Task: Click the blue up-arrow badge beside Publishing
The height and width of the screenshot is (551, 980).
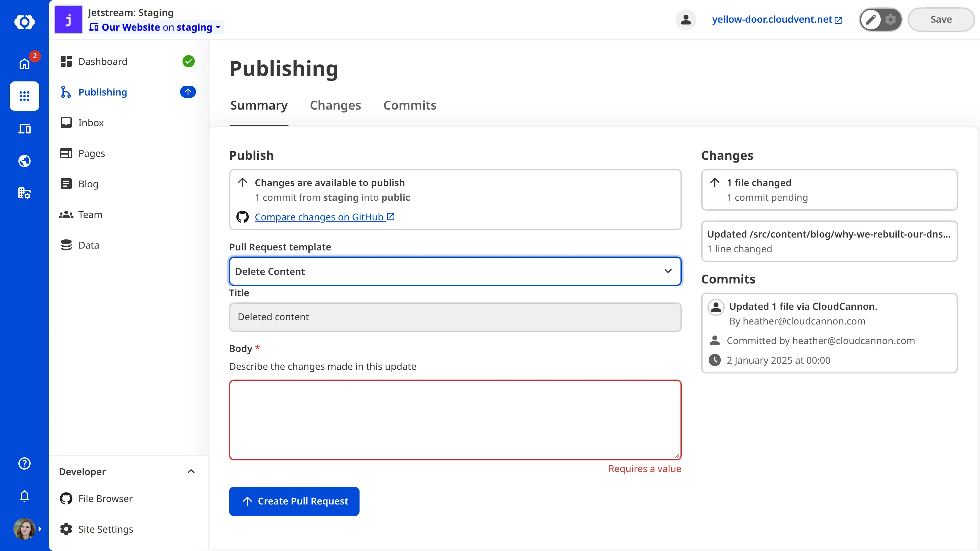Action: click(188, 92)
